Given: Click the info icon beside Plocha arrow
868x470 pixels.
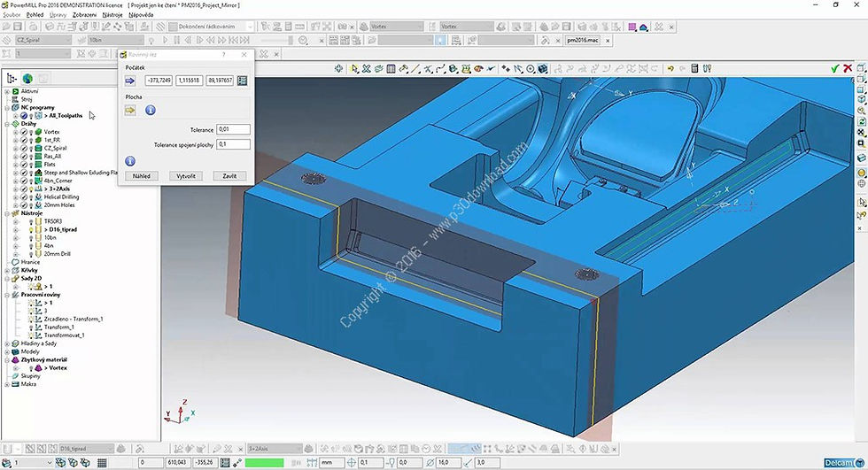Looking at the screenshot, I should (150, 110).
